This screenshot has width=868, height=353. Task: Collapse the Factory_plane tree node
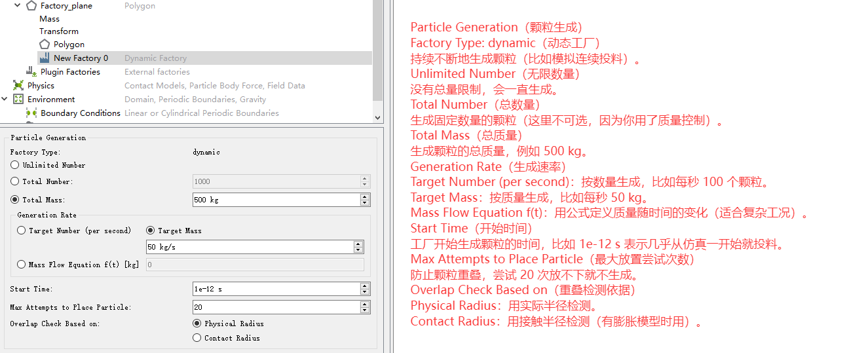tap(17, 6)
